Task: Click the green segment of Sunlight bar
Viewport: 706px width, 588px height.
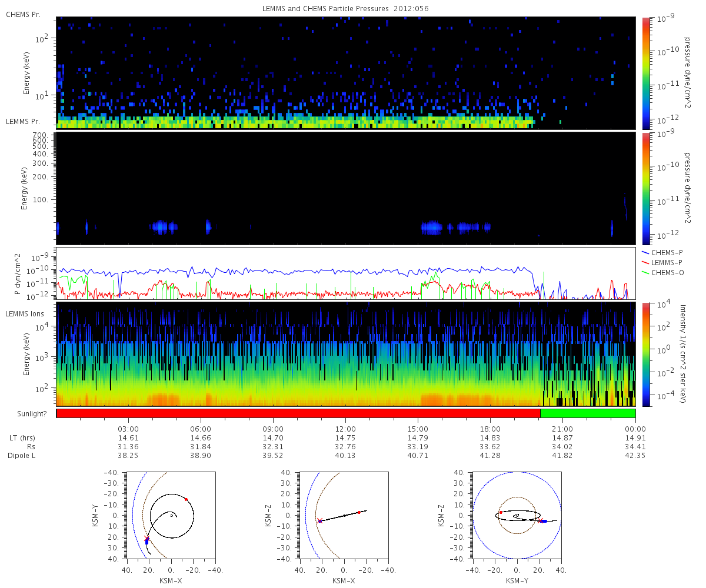Action: tap(588, 413)
